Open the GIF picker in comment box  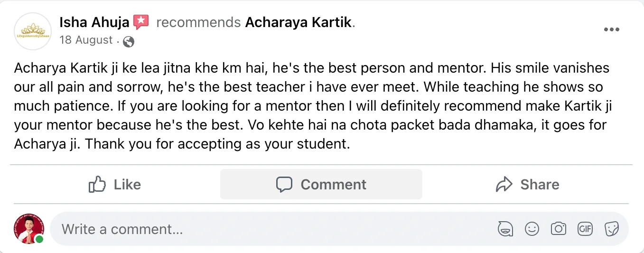pos(585,229)
